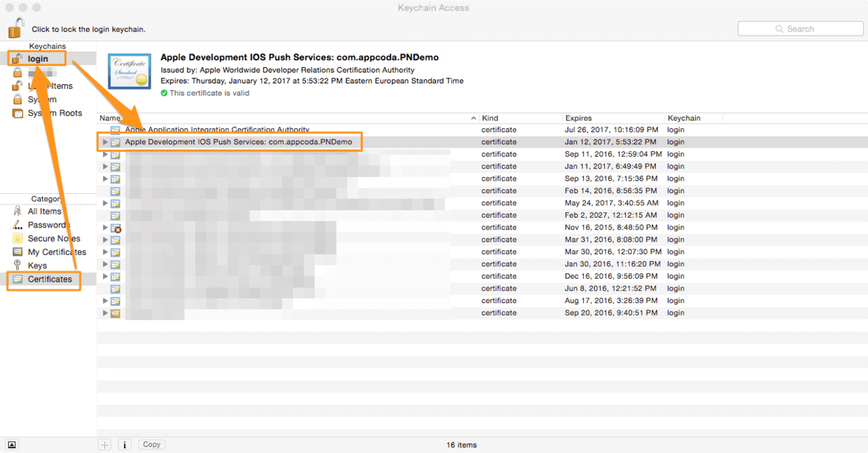Image resolution: width=868 pixels, height=453 pixels.
Task: Click the certificate icon of Apple Application Integration row
Action: click(115, 130)
